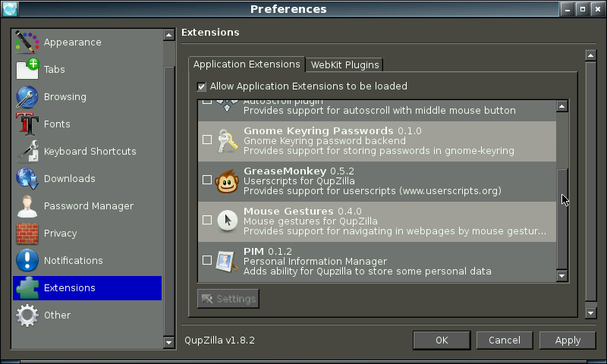Click the Appearance paintbrush icon

click(x=27, y=42)
